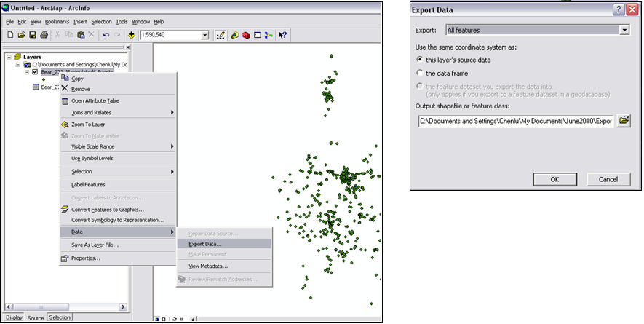Click Cancel in Export Data dialog
This screenshot has height=324, width=644.
tap(608, 179)
